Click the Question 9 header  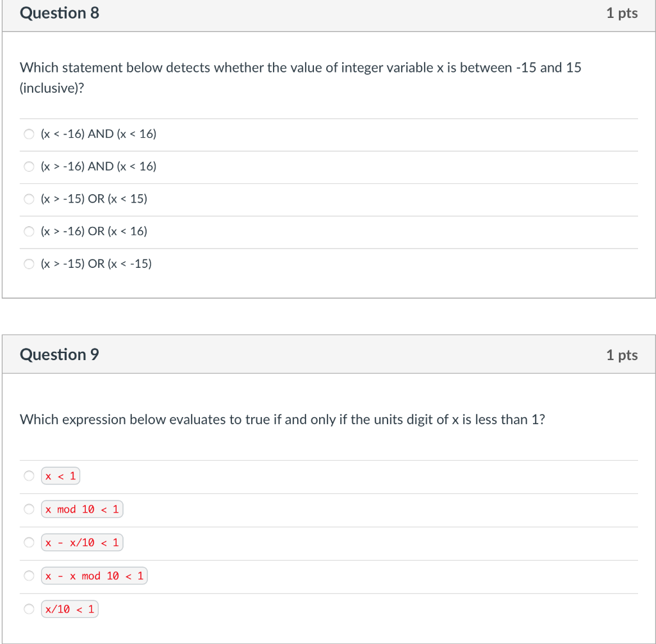tap(60, 354)
